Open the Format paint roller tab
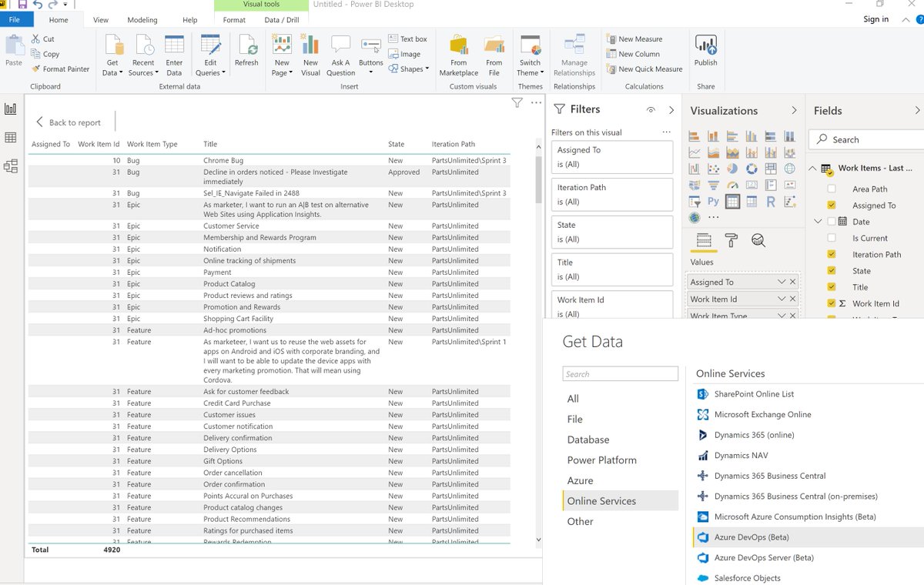924x585 pixels. [731, 241]
